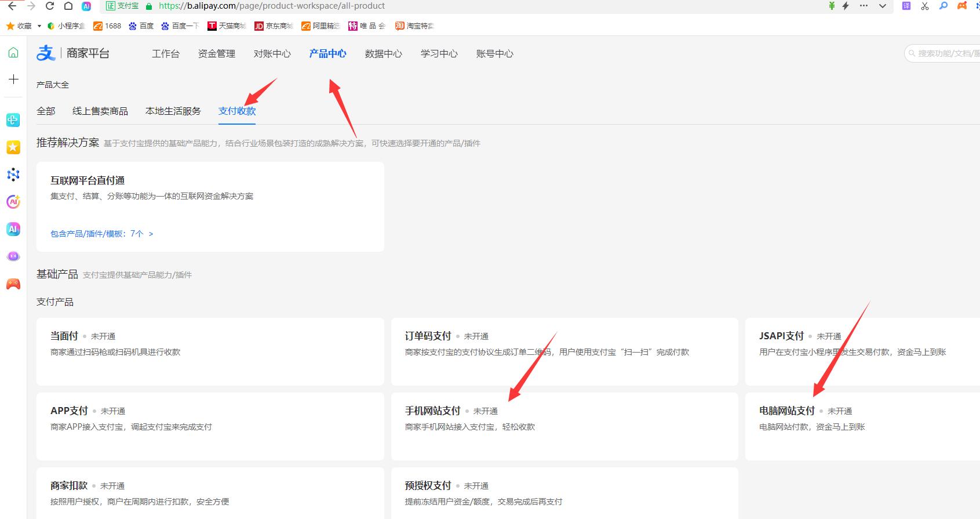980x519 pixels.
Task: Click the browser forward arrow
Action: click(31, 6)
